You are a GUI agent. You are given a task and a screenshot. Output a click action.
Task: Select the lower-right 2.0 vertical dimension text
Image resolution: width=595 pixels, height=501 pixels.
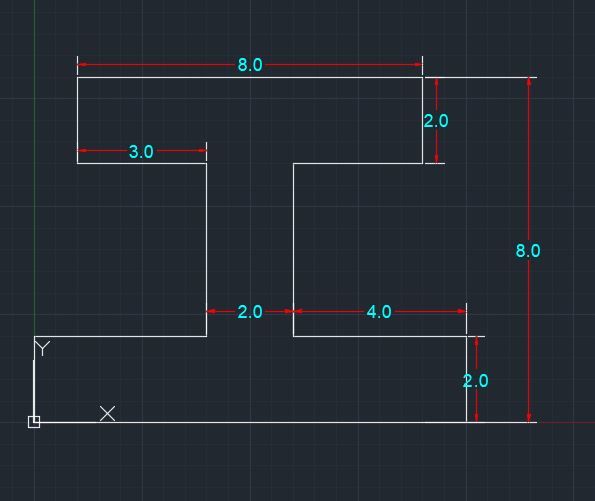click(x=475, y=381)
